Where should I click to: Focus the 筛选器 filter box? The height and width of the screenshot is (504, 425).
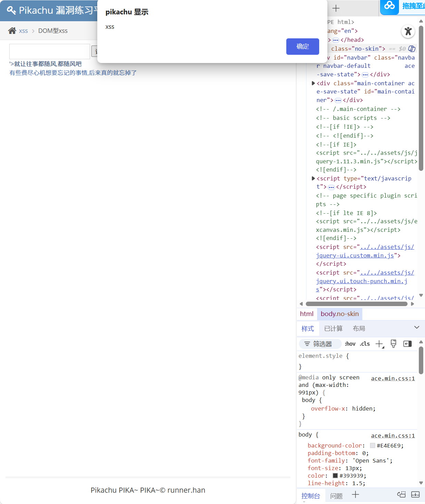(x=320, y=344)
